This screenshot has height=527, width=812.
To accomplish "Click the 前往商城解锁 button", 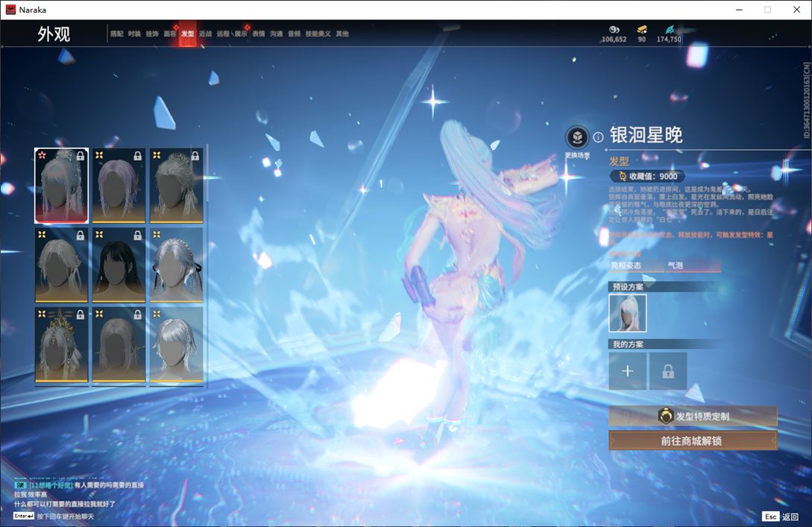I will [693, 441].
